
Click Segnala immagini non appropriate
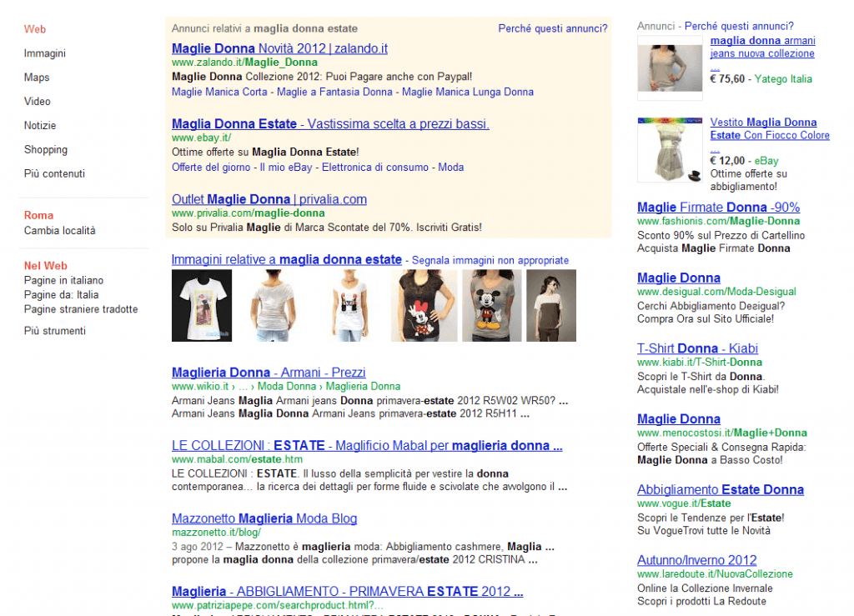[490, 261]
